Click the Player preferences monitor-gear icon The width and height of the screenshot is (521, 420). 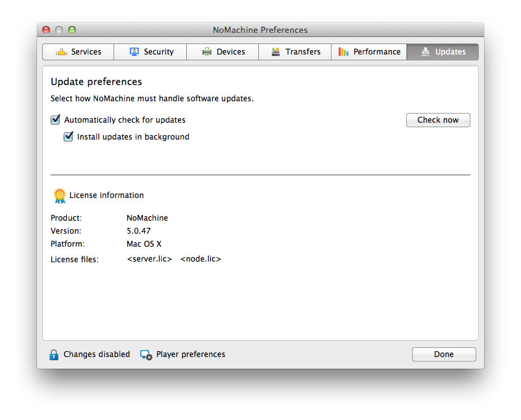tap(146, 355)
